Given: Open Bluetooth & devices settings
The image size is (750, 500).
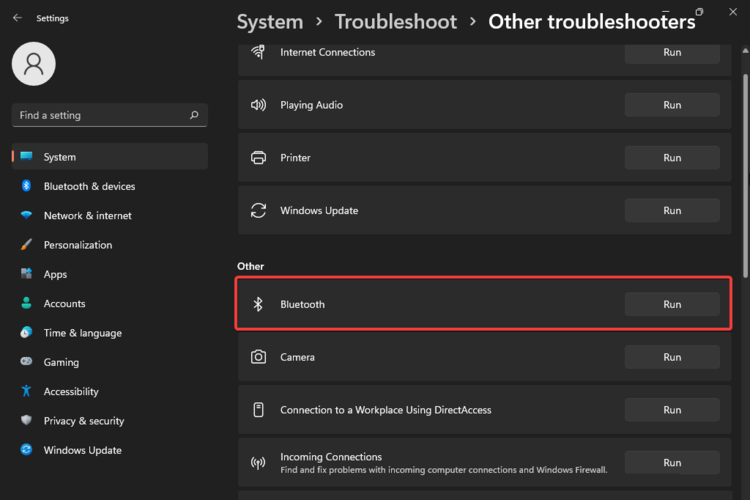Looking at the screenshot, I should point(89,186).
